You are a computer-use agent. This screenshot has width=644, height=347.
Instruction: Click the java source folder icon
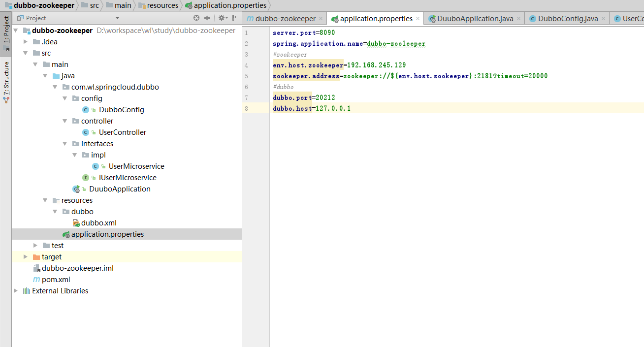pyautogui.click(x=56, y=76)
